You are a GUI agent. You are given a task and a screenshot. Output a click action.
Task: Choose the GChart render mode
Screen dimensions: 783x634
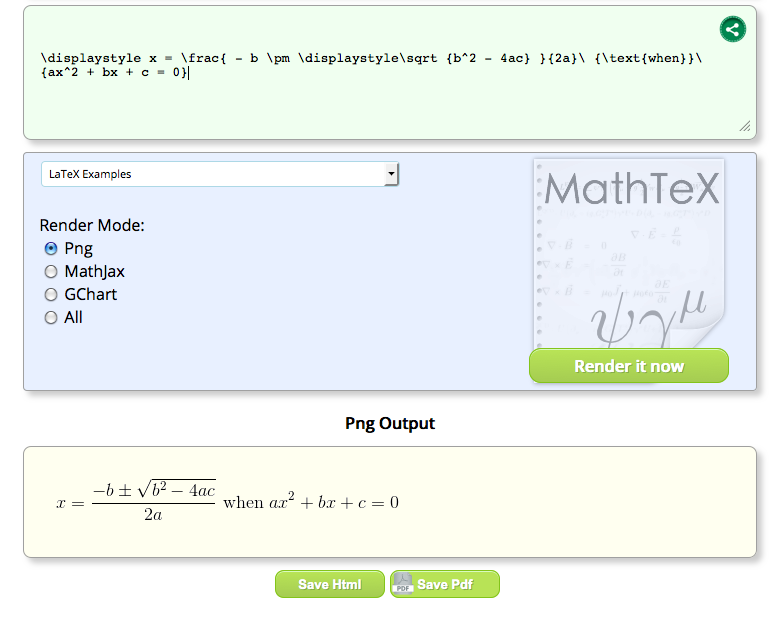(51, 295)
